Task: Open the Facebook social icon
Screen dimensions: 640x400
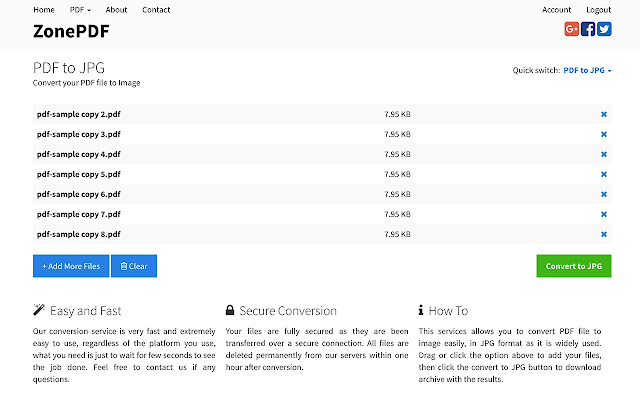Action: pyautogui.click(x=588, y=29)
